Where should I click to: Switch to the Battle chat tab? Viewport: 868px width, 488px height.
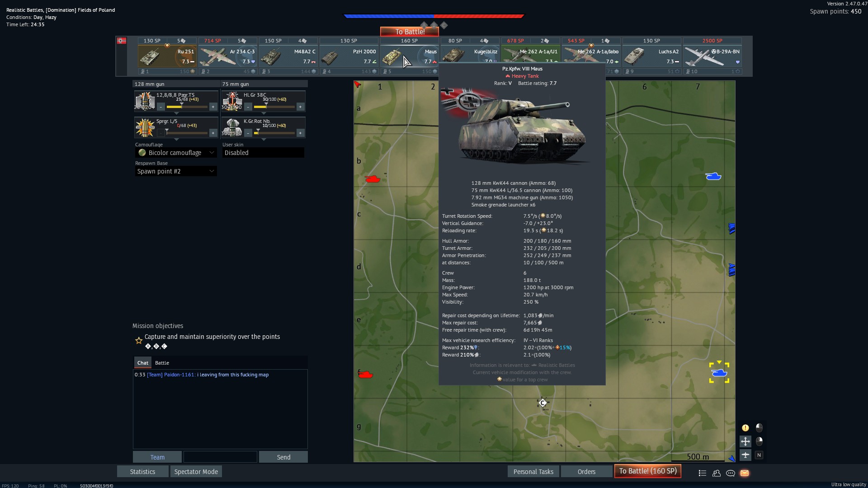(x=162, y=363)
